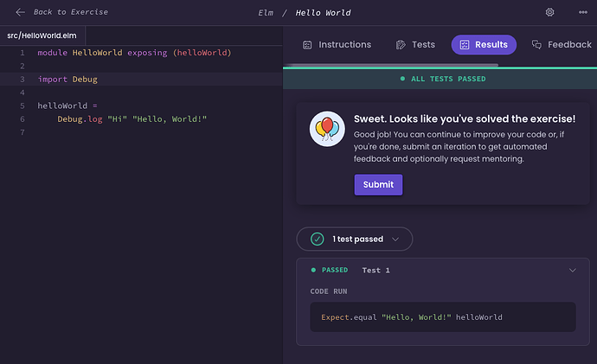
Task: Place cursor on import Debug line
Action: [x=67, y=80]
